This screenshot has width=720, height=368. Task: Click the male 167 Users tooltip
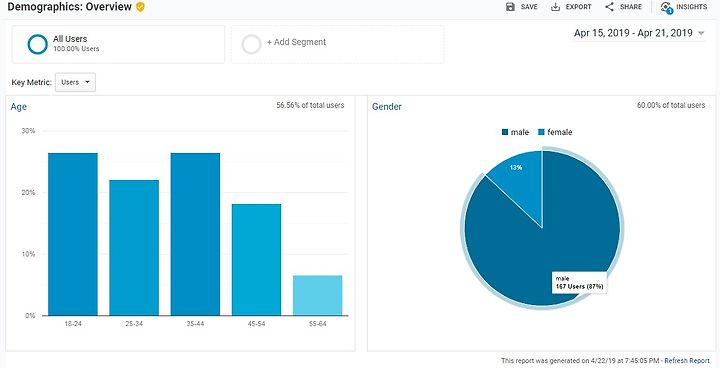[579, 283]
